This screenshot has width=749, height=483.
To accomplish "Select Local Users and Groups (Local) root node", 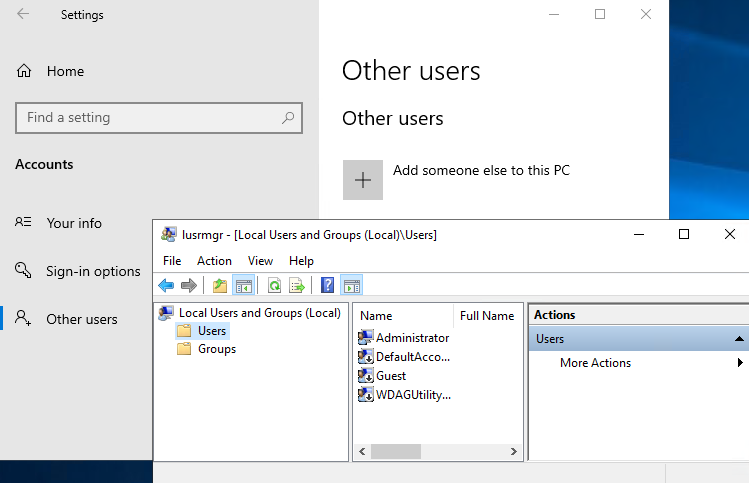I will [x=260, y=313].
